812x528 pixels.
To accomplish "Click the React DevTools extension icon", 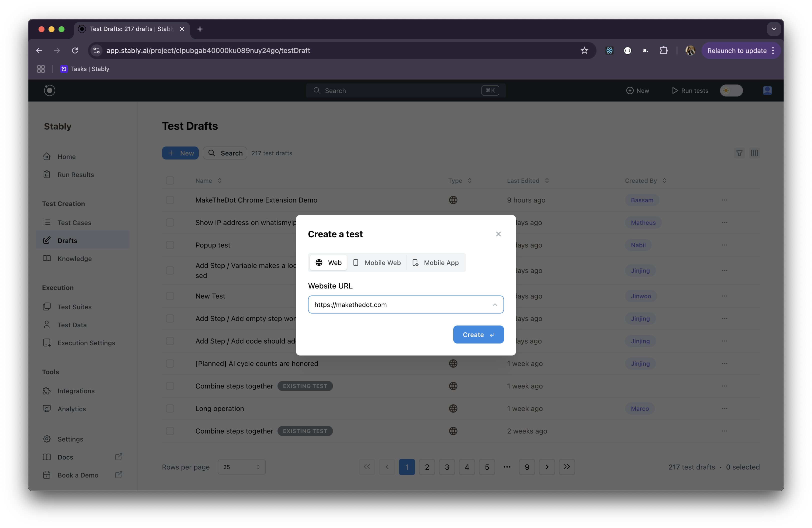I will [609, 50].
